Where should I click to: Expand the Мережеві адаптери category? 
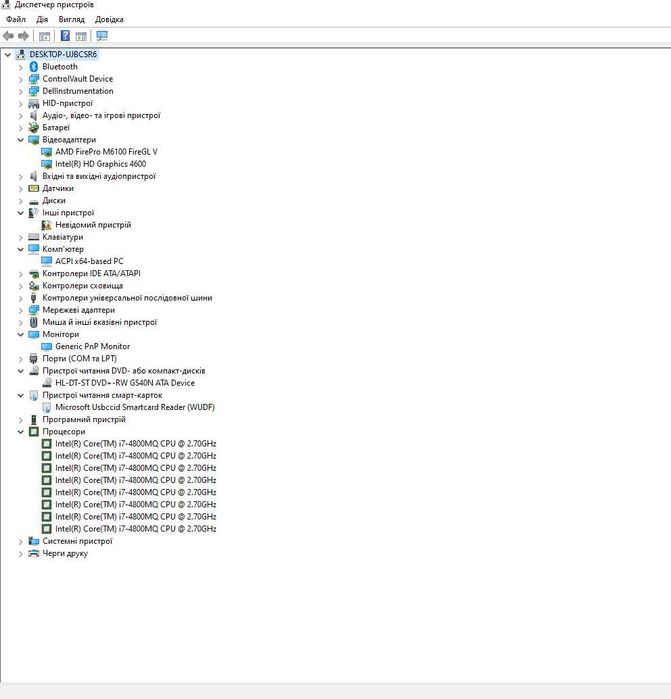(21, 311)
